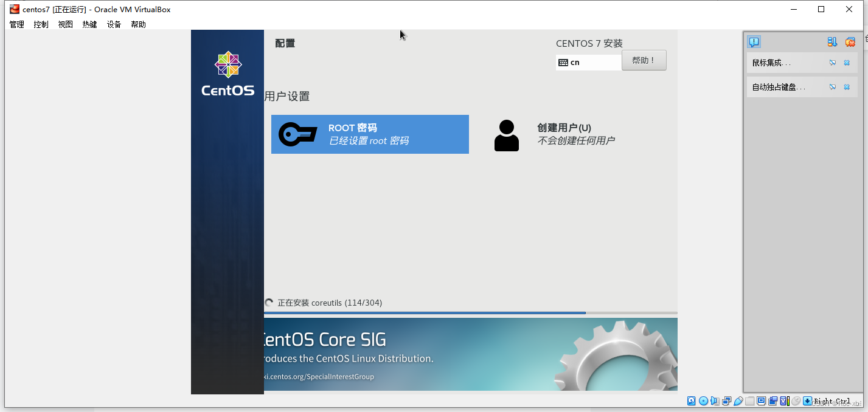Click the hard disk activity icon in status bar
Viewport: 868px width, 412px height.
click(x=692, y=400)
